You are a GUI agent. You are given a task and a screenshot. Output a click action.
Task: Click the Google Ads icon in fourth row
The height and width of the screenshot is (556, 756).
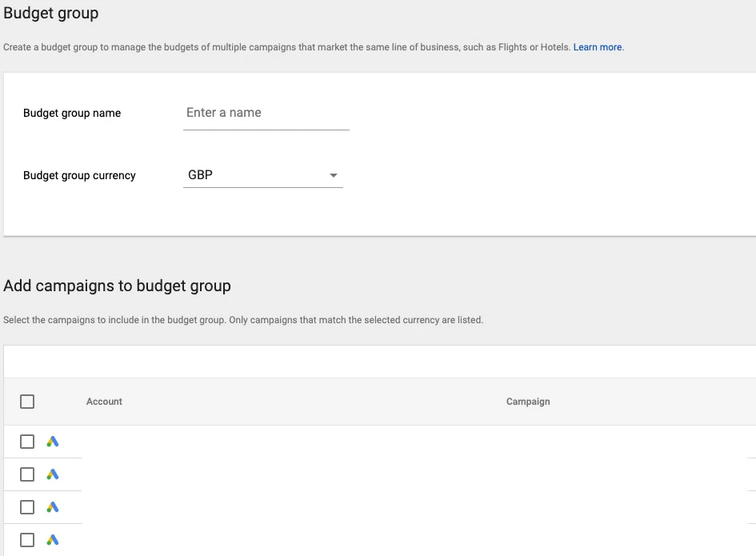53,540
